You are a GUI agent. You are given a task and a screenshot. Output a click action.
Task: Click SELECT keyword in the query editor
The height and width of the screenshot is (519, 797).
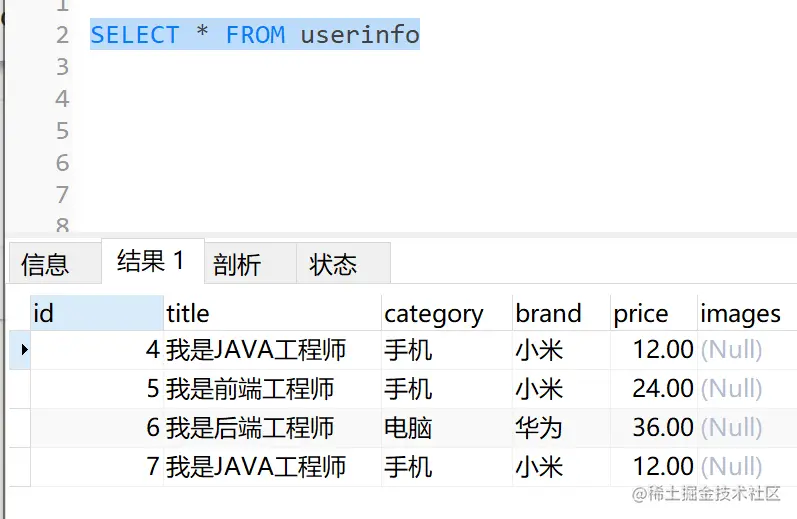135,35
